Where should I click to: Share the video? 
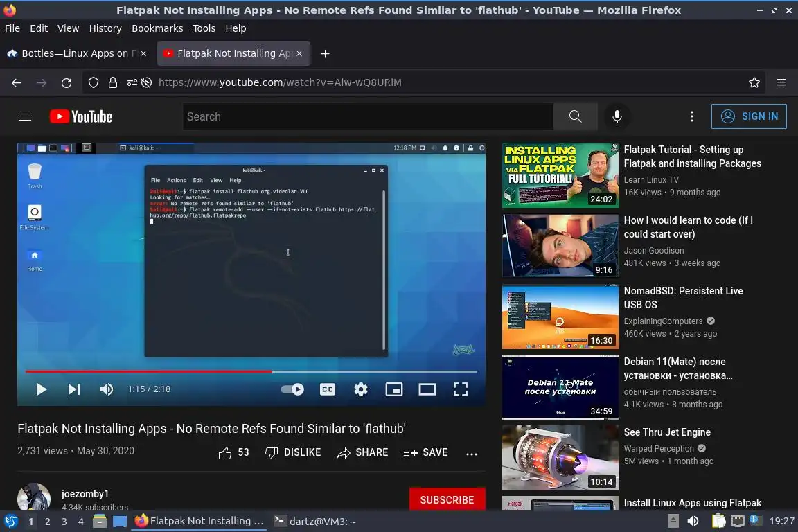click(362, 452)
